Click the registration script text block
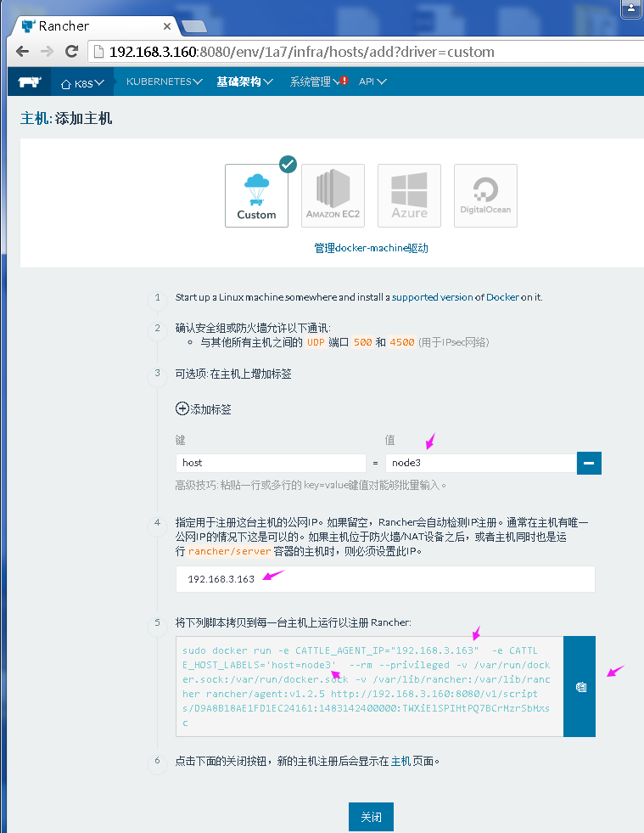Image resolution: width=644 pixels, height=833 pixels. pos(370,686)
